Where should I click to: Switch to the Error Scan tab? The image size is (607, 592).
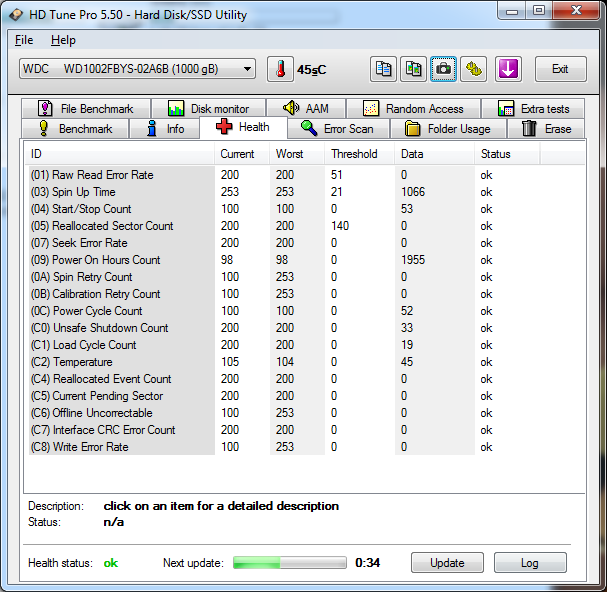[x=338, y=129]
